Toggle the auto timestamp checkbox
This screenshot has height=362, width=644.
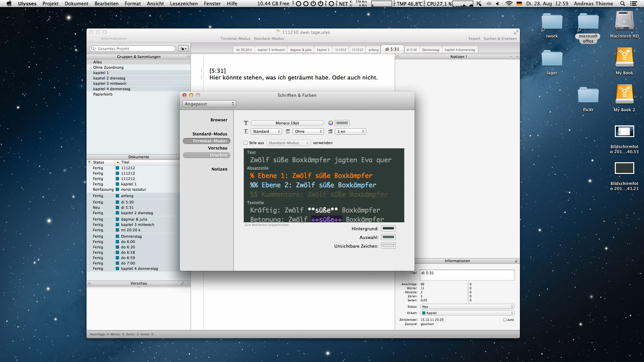pyautogui.click(x=505, y=320)
